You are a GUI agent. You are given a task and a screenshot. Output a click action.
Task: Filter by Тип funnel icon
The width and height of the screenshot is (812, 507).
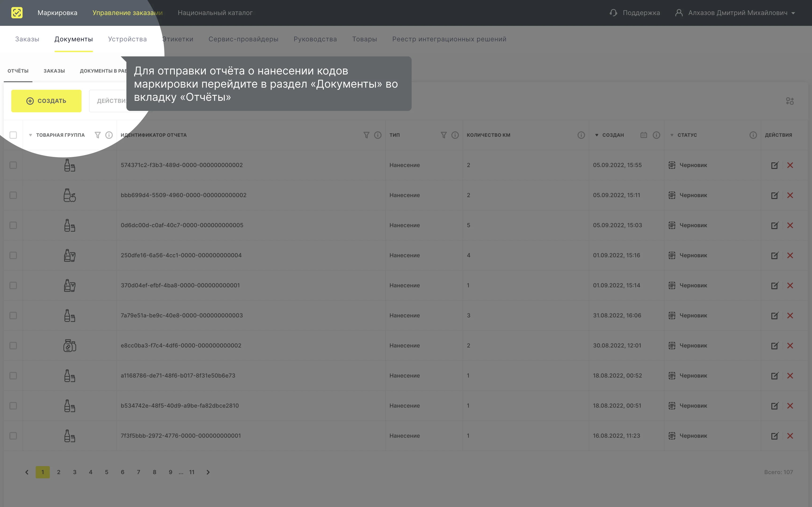444,135
